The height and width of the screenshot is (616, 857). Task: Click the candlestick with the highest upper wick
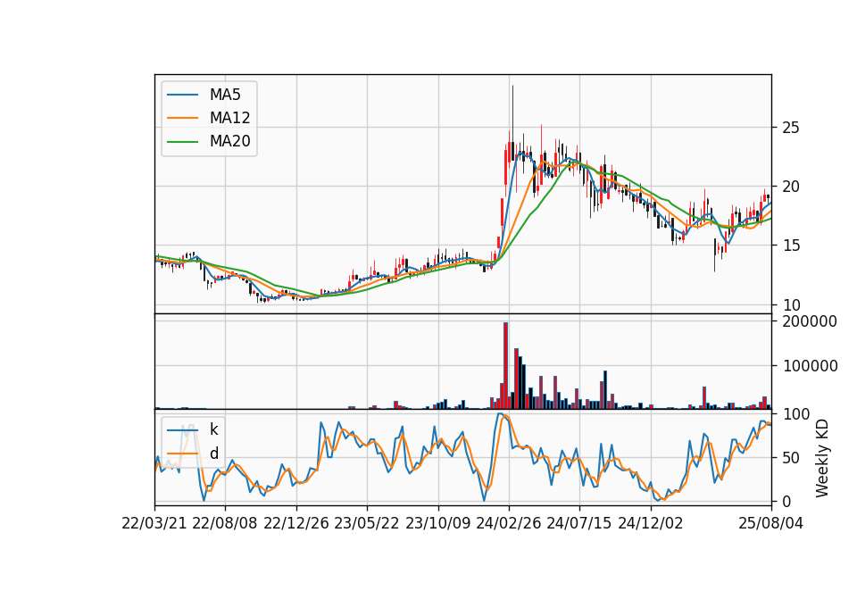512,123
